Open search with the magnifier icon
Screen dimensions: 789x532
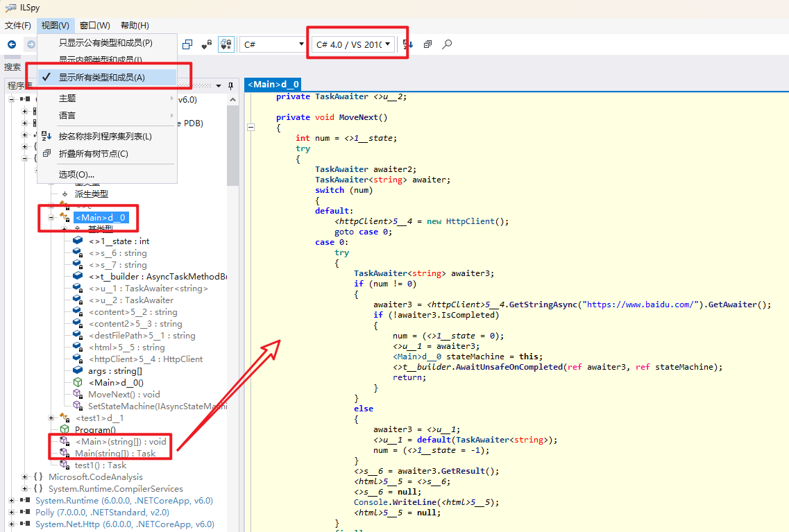coord(447,44)
